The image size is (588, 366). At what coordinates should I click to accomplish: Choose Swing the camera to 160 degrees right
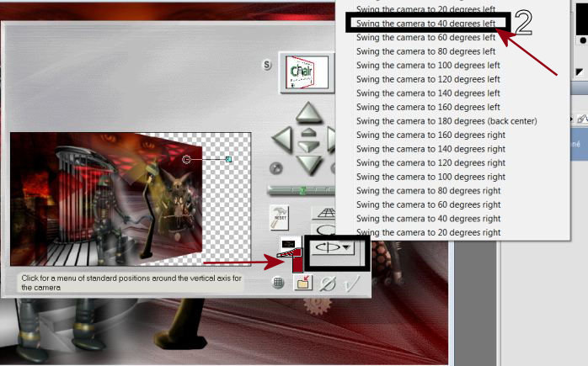coord(430,135)
